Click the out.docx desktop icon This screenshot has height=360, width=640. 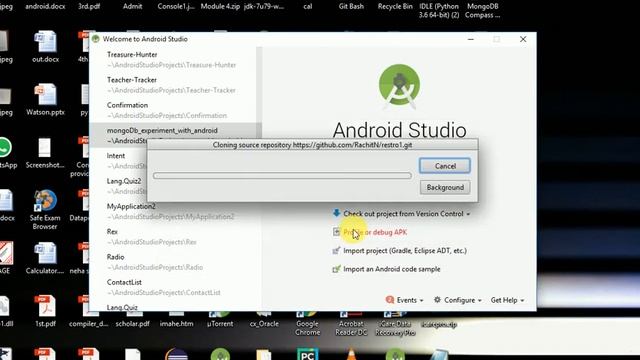[45, 42]
